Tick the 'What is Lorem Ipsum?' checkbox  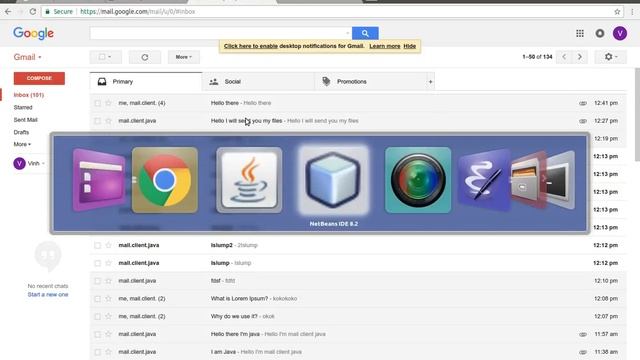98,299
